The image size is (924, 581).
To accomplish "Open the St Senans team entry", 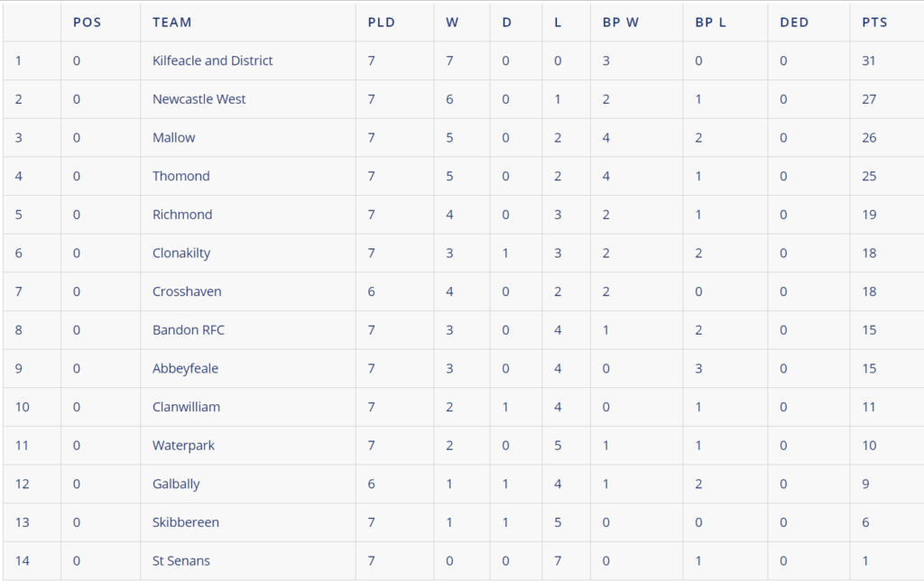I will 180,560.
